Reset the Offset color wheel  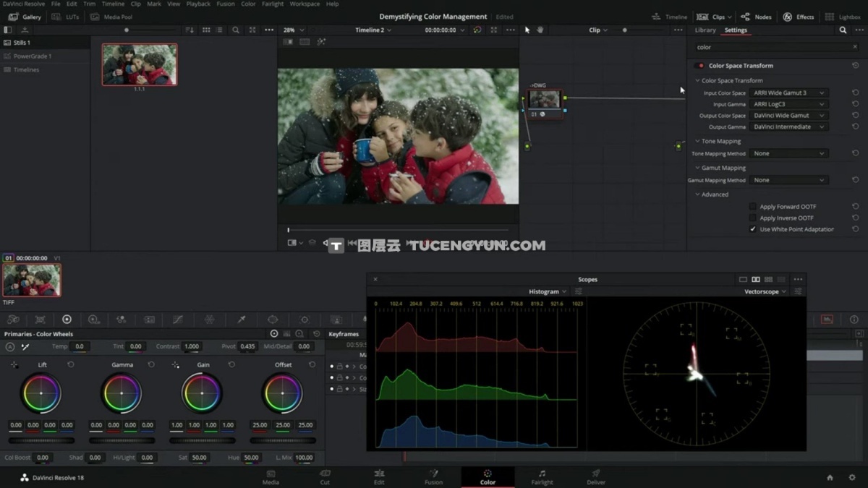point(312,364)
